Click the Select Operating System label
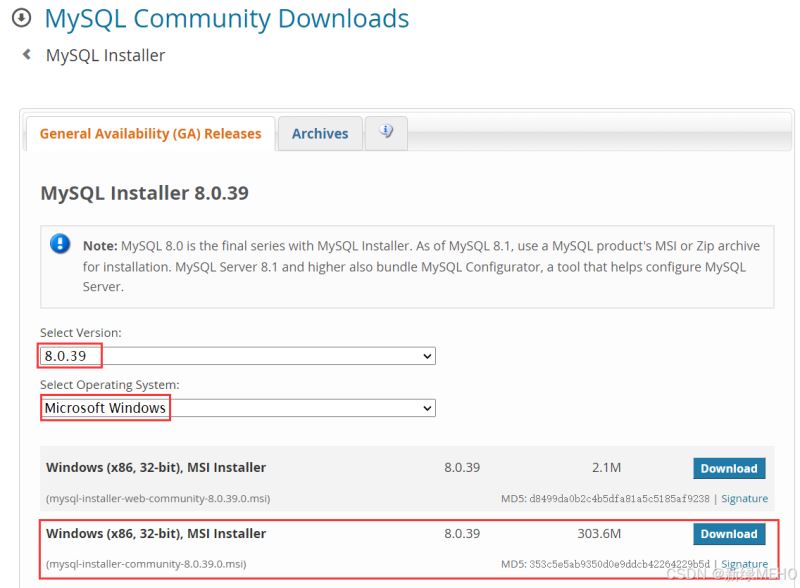800x588 pixels. click(x=110, y=385)
